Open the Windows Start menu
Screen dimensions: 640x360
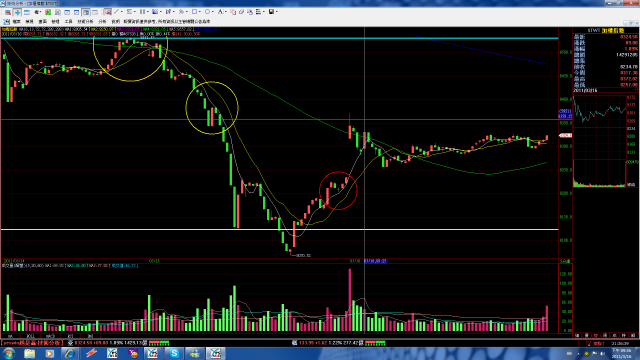pyautogui.click(x=9, y=353)
